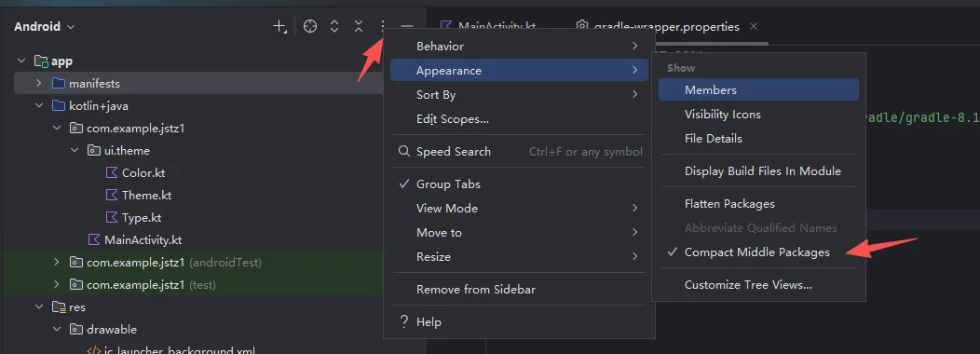Viewport: 980px width, 354px height.
Task: Click the Expand All icon in toolbar
Action: click(334, 26)
